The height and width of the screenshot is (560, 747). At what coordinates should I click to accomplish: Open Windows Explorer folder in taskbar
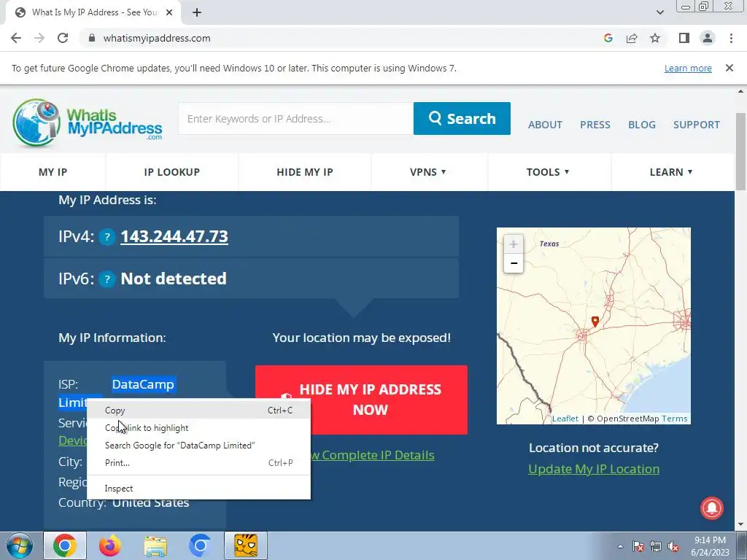tap(155, 545)
